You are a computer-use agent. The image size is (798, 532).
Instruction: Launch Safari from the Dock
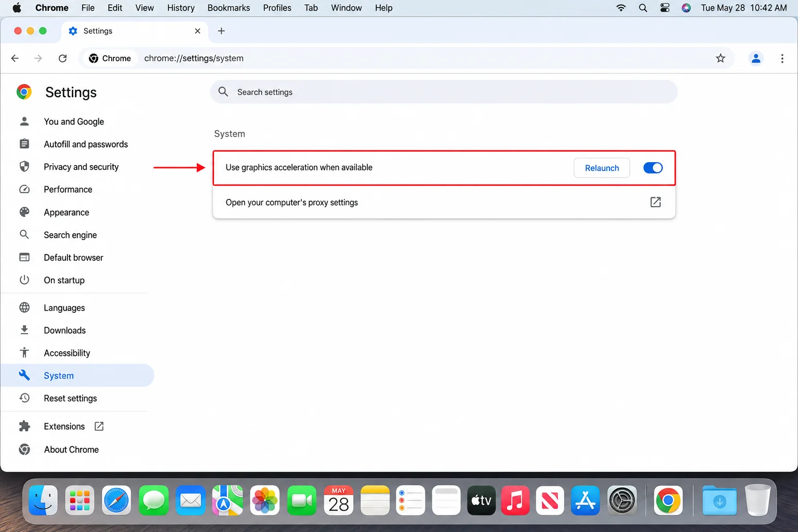[x=116, y=500]
